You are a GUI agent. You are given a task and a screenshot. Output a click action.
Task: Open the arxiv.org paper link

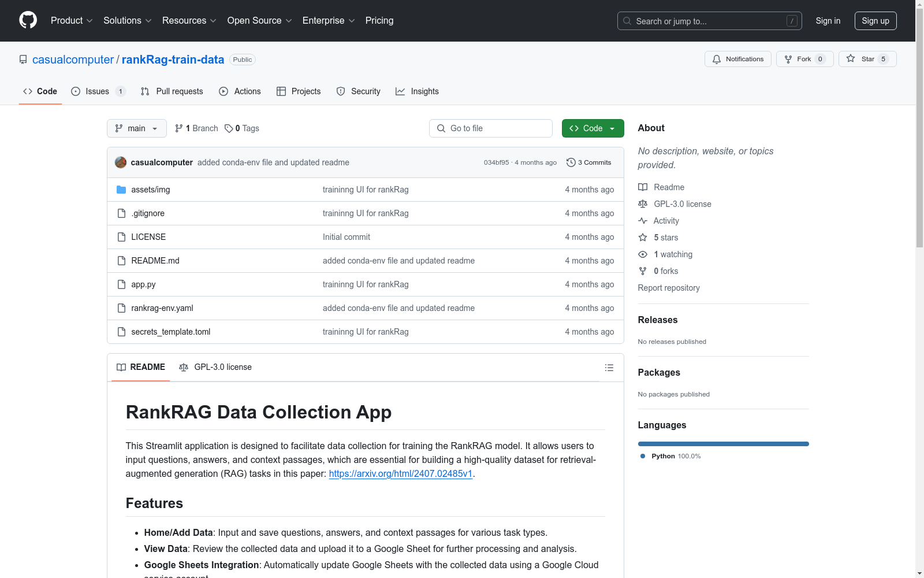coord(401,473)
